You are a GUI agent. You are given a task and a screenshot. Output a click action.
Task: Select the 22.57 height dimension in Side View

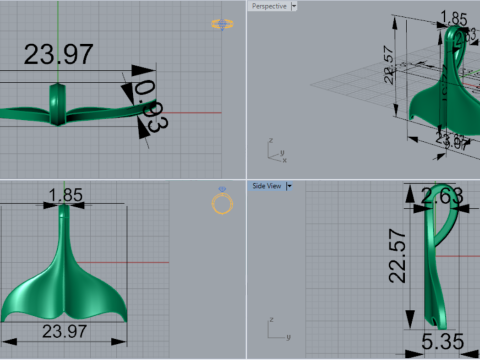tap(397, 256)
